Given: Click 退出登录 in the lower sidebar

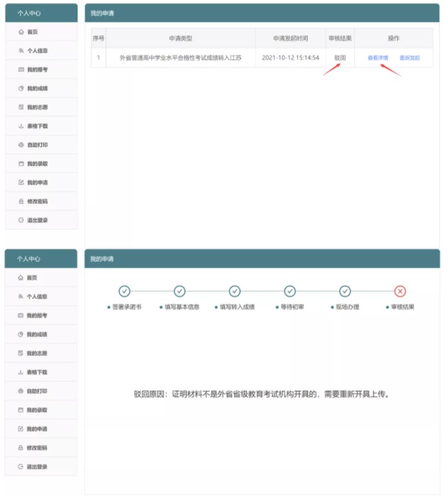Looking at the screenshot, I should (x=37, y=466).
